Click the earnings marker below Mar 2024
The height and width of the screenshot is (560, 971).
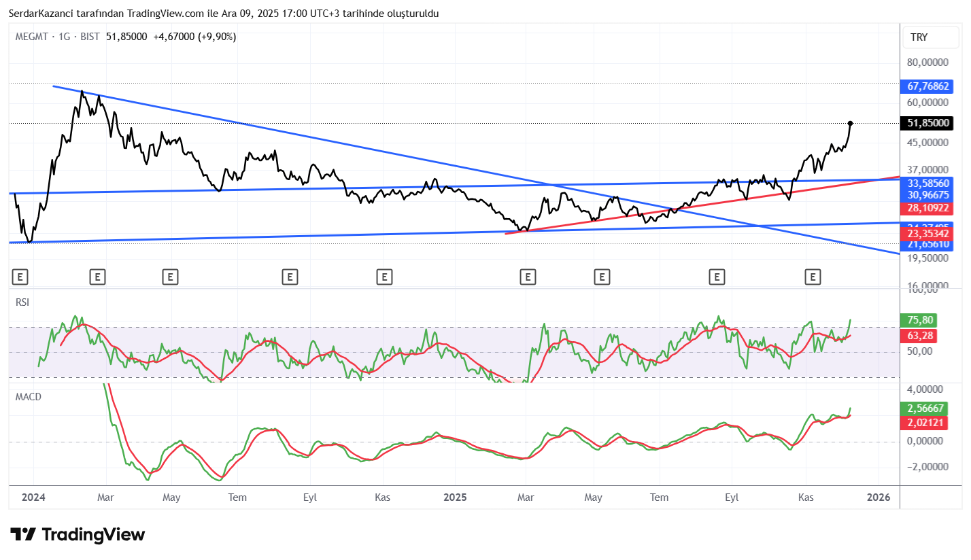click(98, 277)
